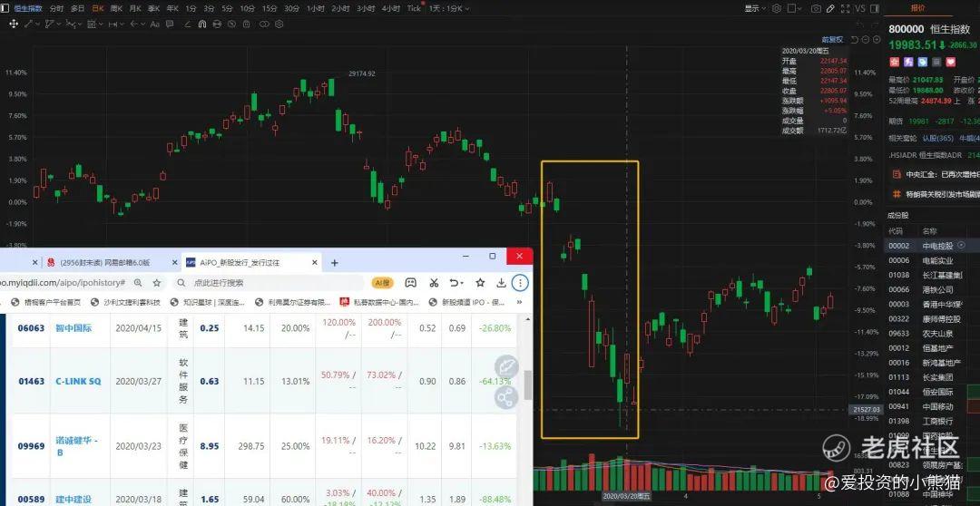Activate the pencil drawing icon
Screen dimensions: 980x506
coord(830,9)
